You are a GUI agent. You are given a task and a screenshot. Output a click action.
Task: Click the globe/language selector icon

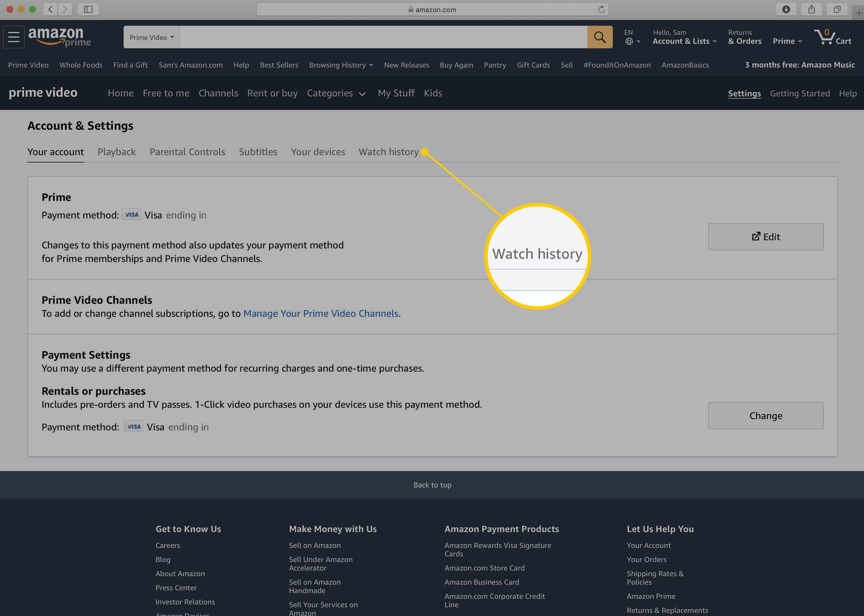[x=629, y=41]
